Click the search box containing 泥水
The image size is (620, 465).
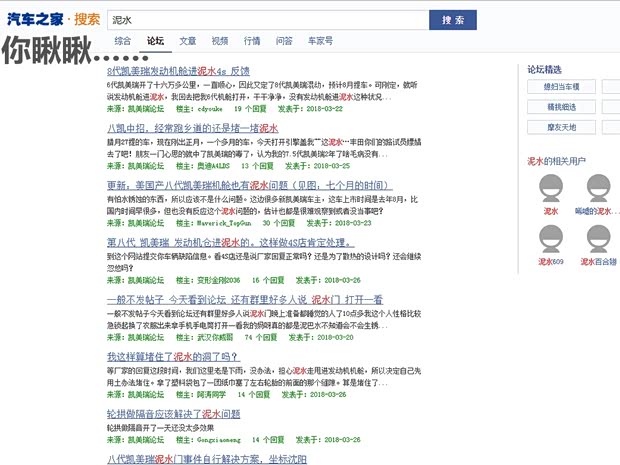(x=268, y=20)
